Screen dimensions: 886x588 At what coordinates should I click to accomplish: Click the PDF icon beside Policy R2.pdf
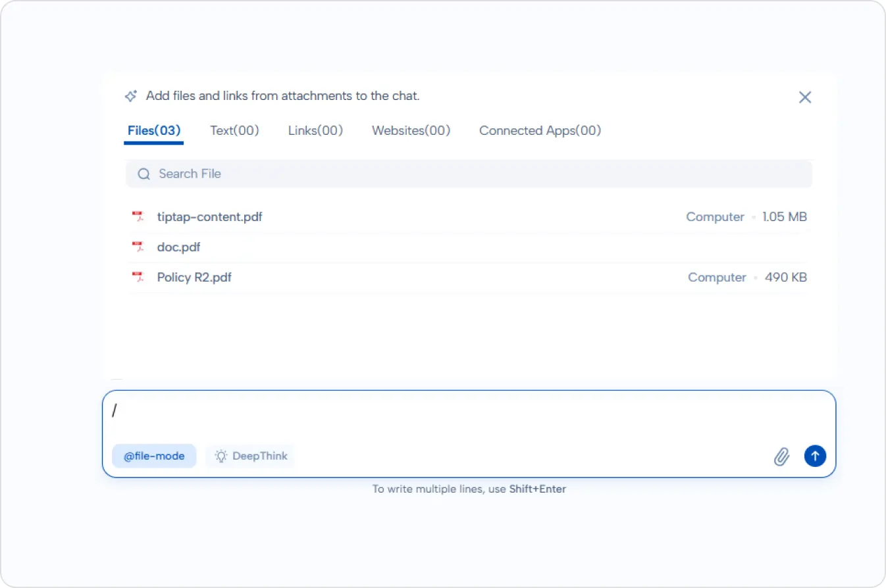[138, 277]
